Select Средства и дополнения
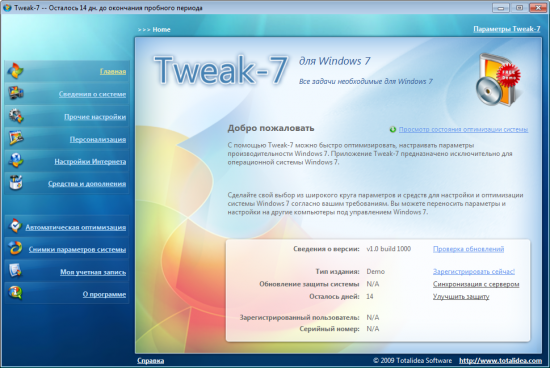The image size is (550, 368). click(x=87, y=184)
